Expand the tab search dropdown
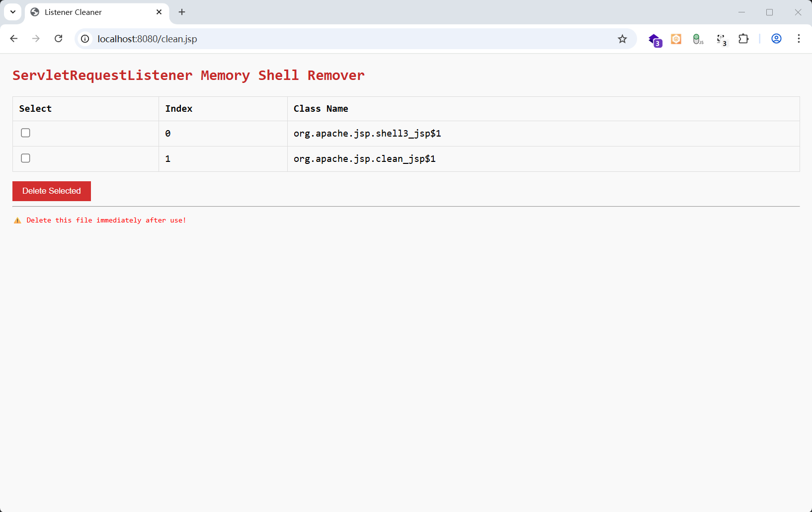Viewport: 812px width, 512px height. coord(13,12)
